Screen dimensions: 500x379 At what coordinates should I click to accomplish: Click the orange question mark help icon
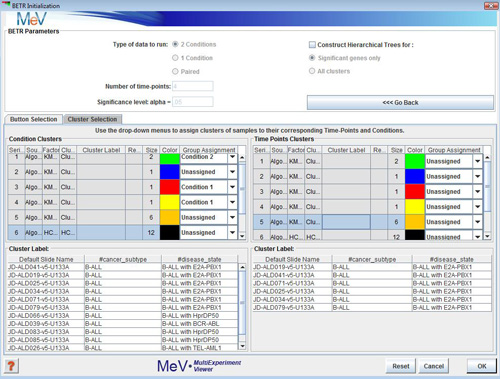pyautogui.click(x=11, y=366)
